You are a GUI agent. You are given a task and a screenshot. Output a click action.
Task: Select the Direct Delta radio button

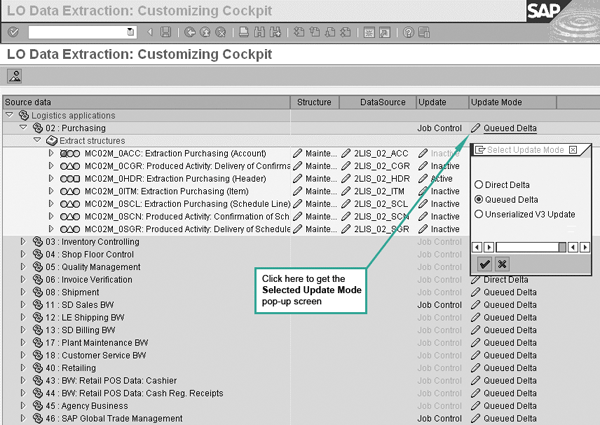point(479,185)
